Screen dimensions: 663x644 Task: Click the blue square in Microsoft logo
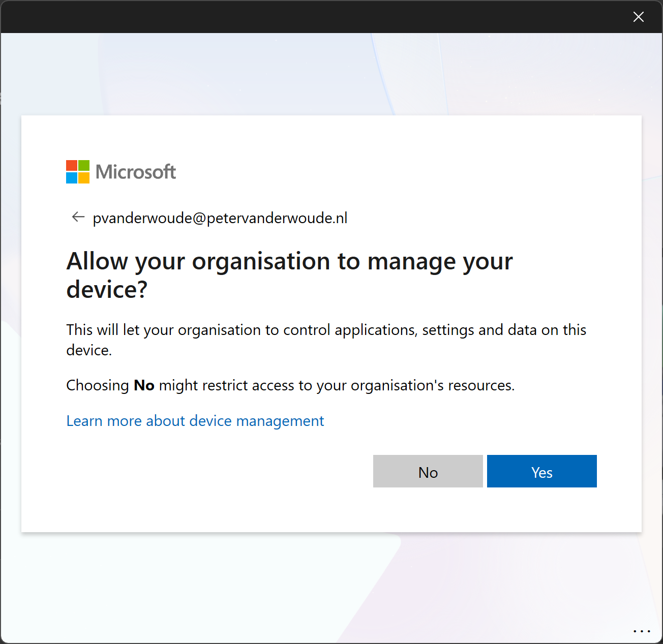point(72,178)
